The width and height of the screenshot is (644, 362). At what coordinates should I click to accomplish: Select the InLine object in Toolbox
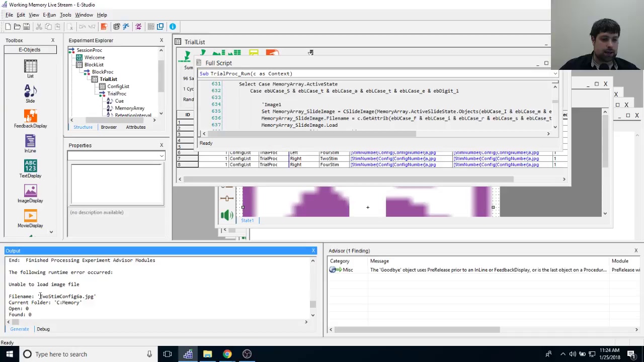[30, 144]
